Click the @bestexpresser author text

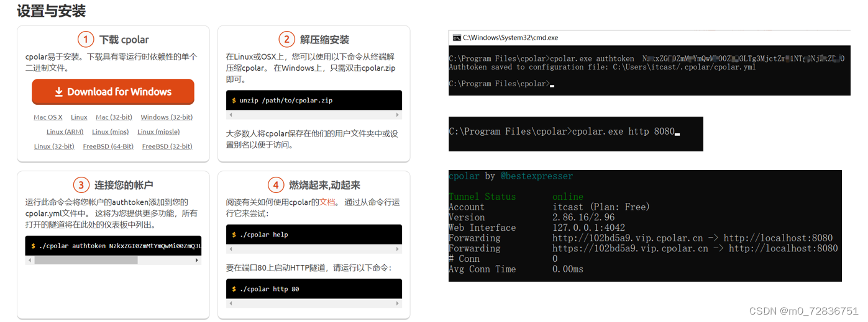(x=537, y=176)
